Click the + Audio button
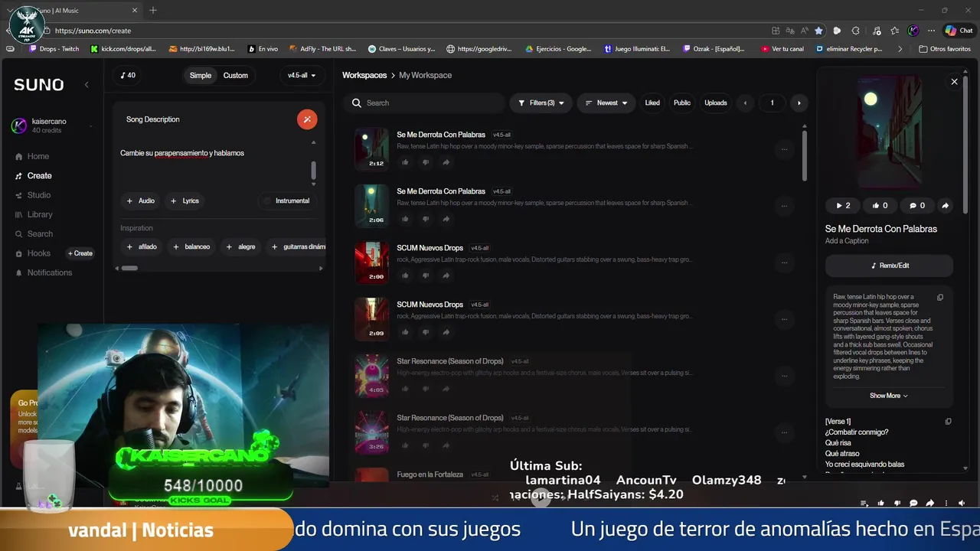The width and height of the screenshot is (980, 551). click(x=140, y=201)
